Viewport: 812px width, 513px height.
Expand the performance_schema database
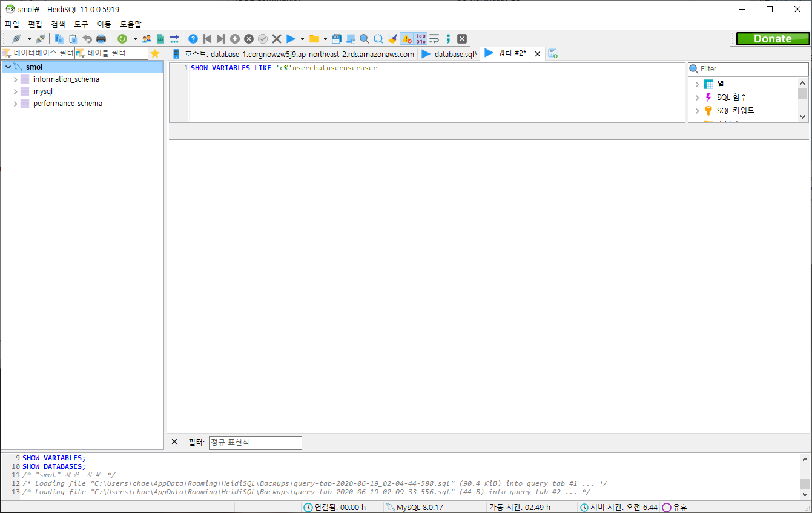[x=16, y=104]
